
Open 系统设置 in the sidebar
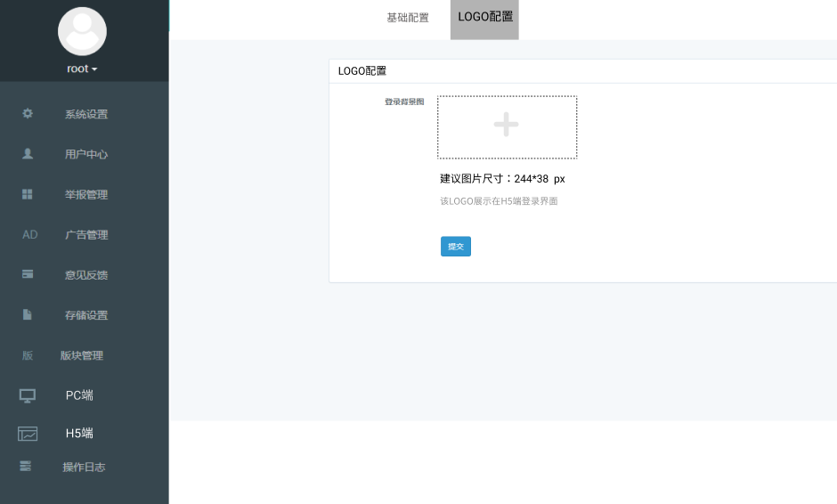click(x=86, y=114)
